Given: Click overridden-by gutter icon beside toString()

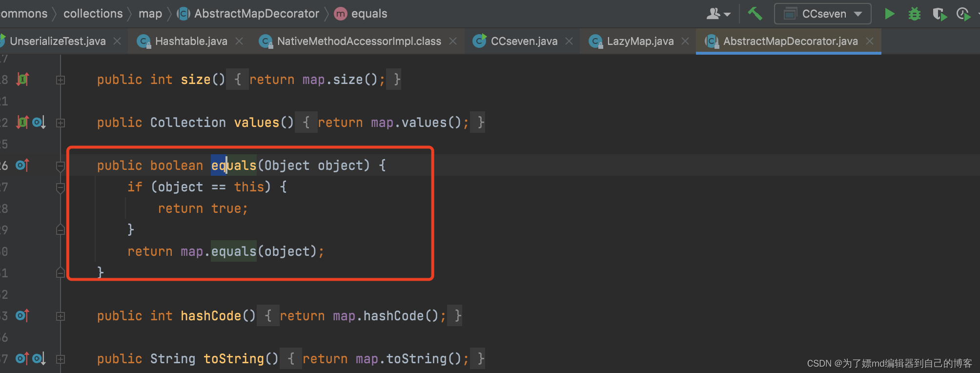Looking at the screenshot, I should [x=39, y=359].
